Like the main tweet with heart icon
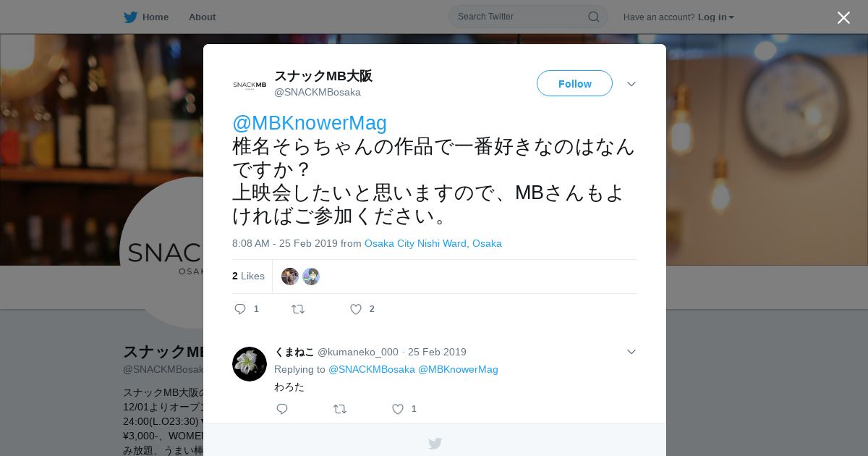The image size is (868, 456). coord(356,309)
